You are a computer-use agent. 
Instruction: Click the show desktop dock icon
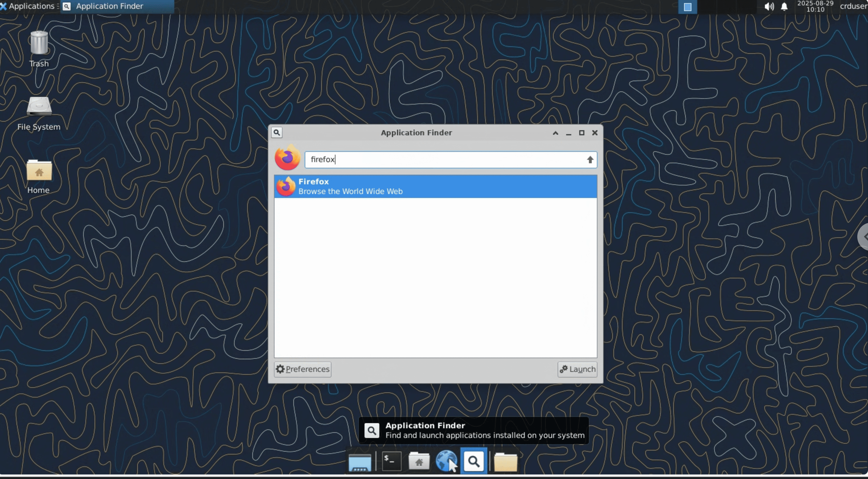[x=360, y=462]
